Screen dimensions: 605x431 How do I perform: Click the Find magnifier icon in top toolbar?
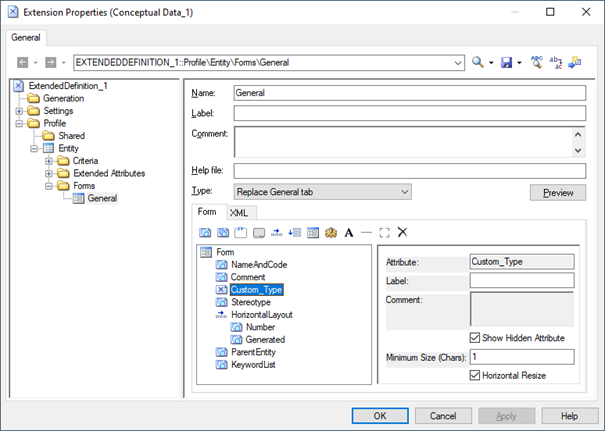pos(479,62)
